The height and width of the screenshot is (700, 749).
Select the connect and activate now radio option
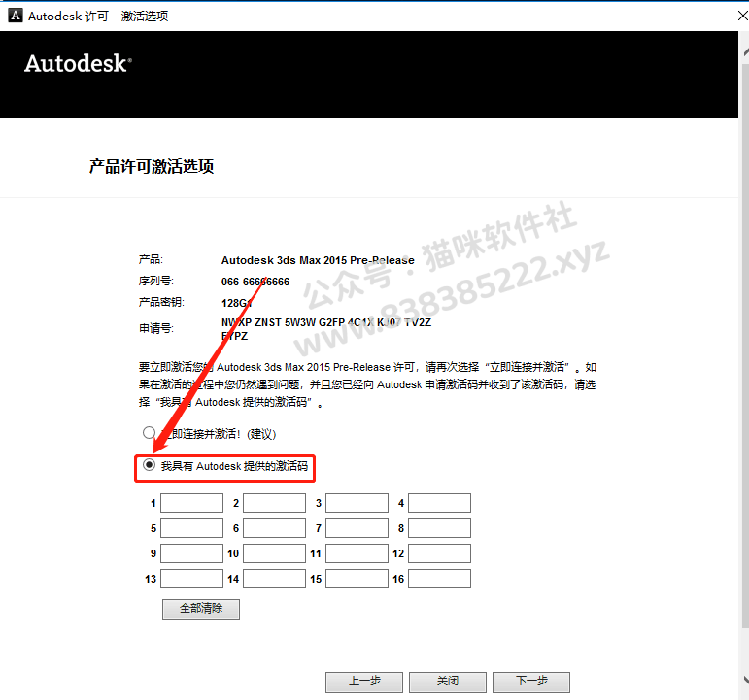point(149,433)
